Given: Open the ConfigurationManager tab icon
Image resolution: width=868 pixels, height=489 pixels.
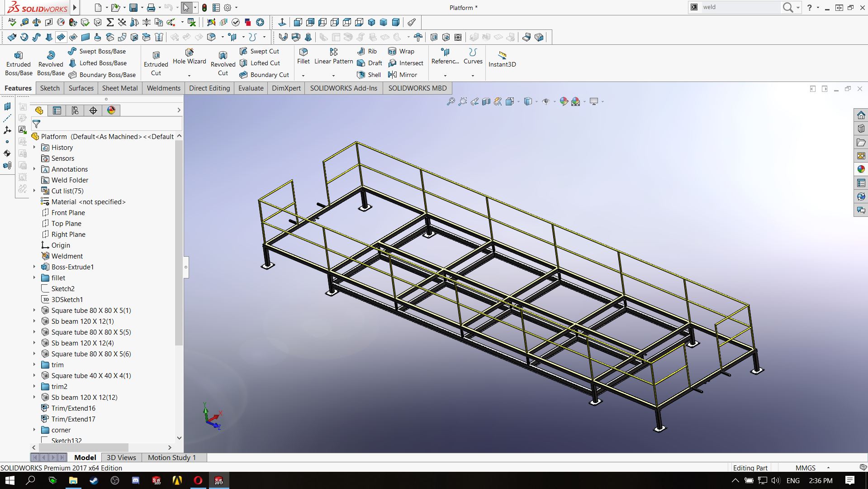Looking at the screenshot, I should click(75, 110).
